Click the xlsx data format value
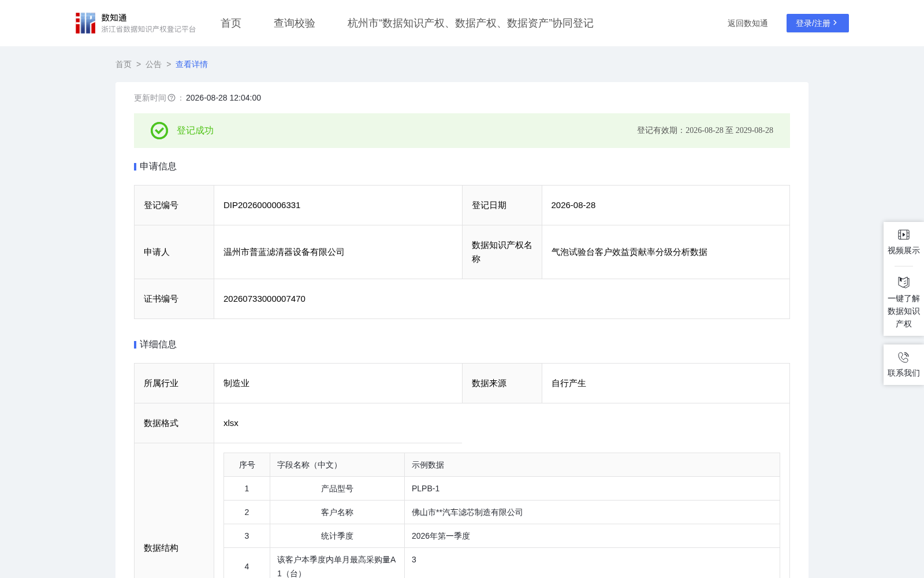This screenshot has height=578, width=924. pyautogui.click(x=231, y=423)
